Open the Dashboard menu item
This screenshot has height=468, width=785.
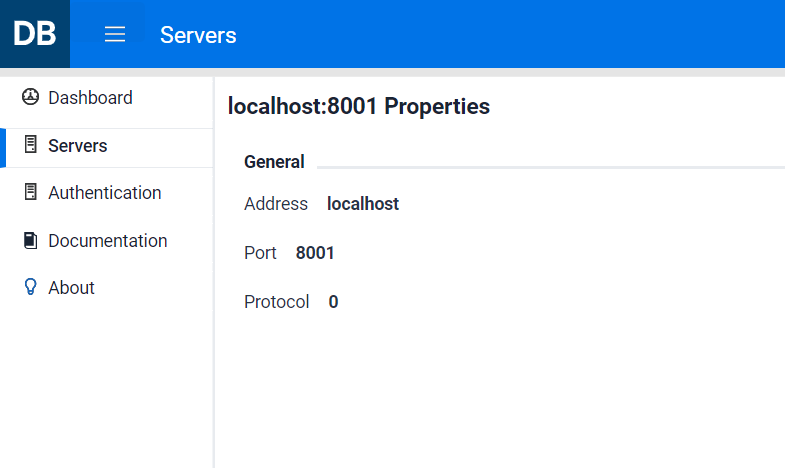[90, 98]
